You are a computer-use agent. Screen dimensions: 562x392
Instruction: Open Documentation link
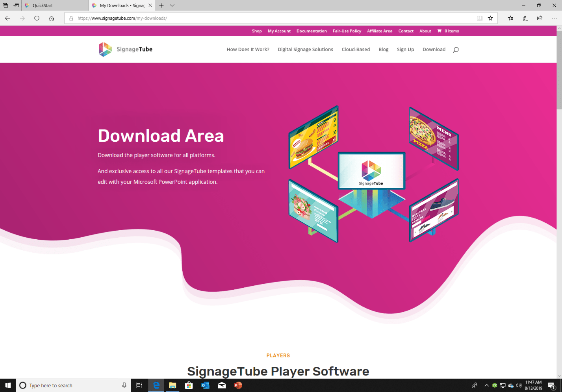pyautogui.click(x=312, y=31)
